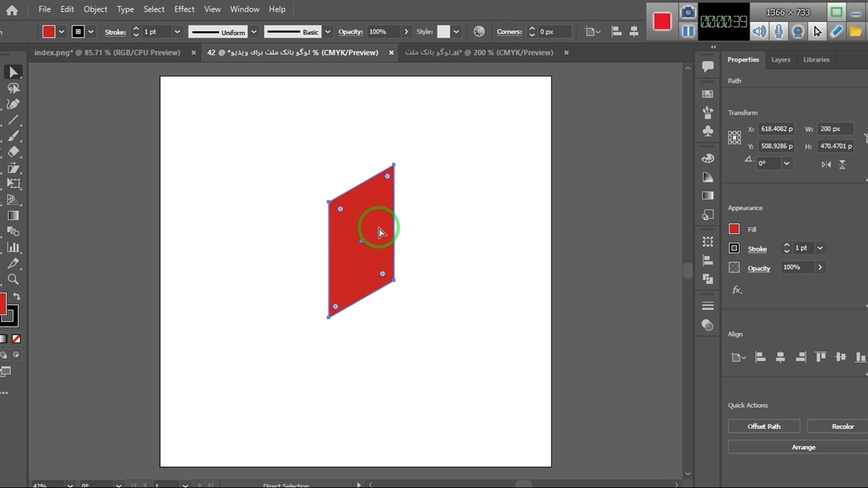Image resolution: width=868 pixels, height=488 pixels.
Task: Set the fill to None in the toolbar
Action: tap(16, 339)
